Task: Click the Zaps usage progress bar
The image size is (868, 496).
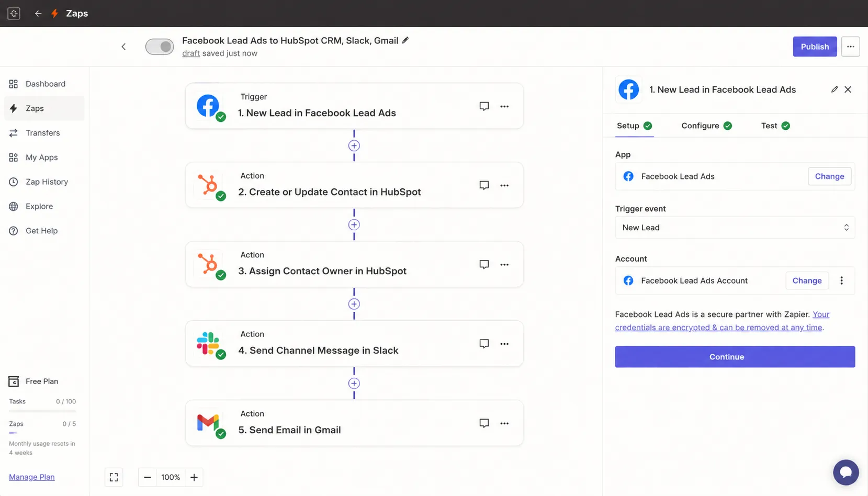Action: (42, 433)
